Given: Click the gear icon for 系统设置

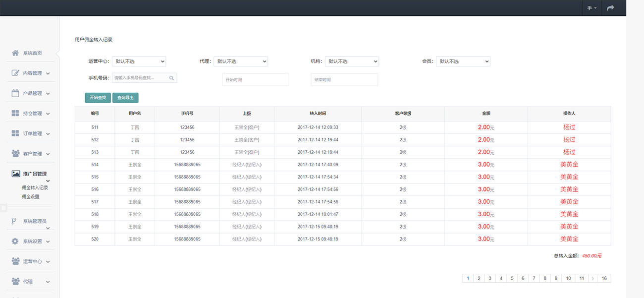Looking at the screenshot, I should point(15,241).
